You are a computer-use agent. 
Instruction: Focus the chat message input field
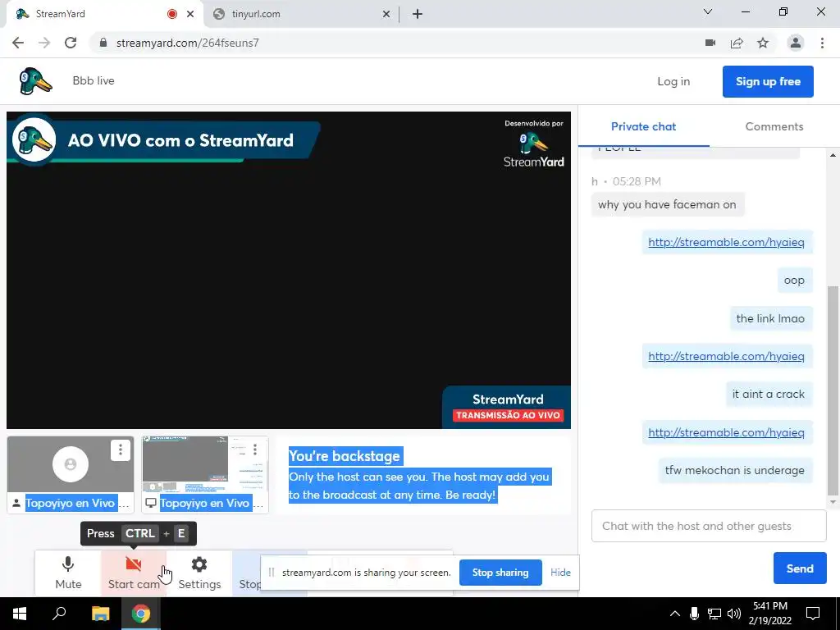click(x=709, y=526)
